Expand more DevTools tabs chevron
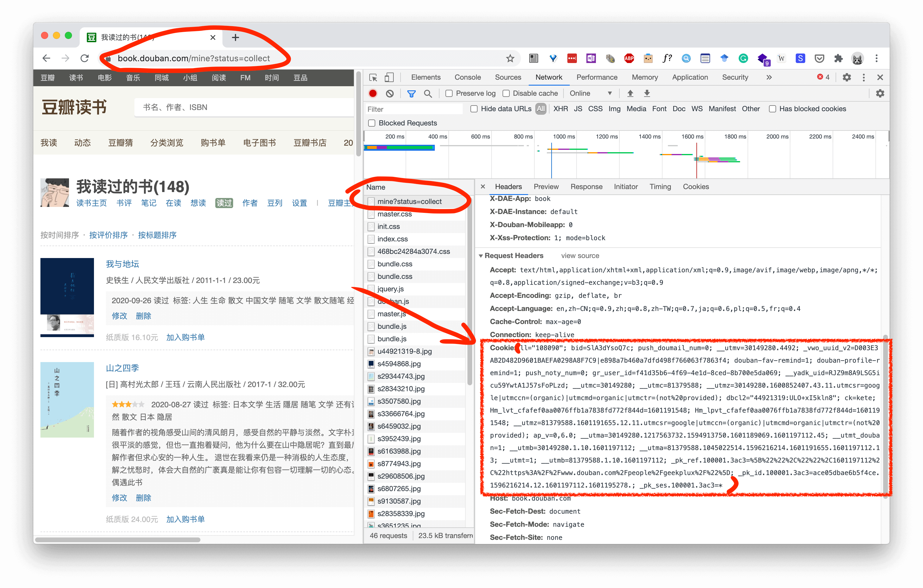 [x=769, y=77]
